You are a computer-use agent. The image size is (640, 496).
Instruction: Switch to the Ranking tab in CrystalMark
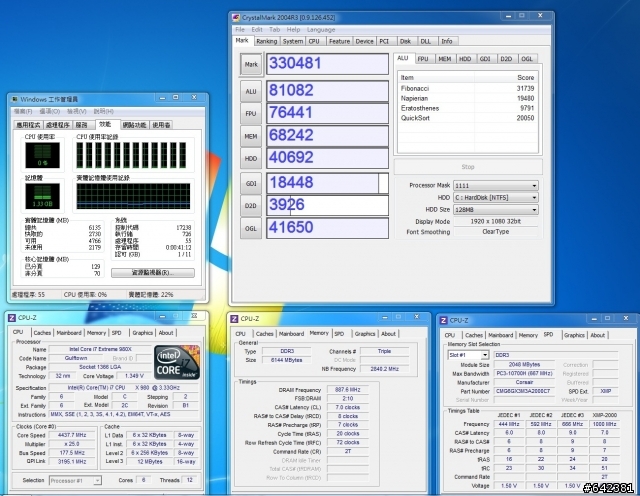[x=267, y=41]
